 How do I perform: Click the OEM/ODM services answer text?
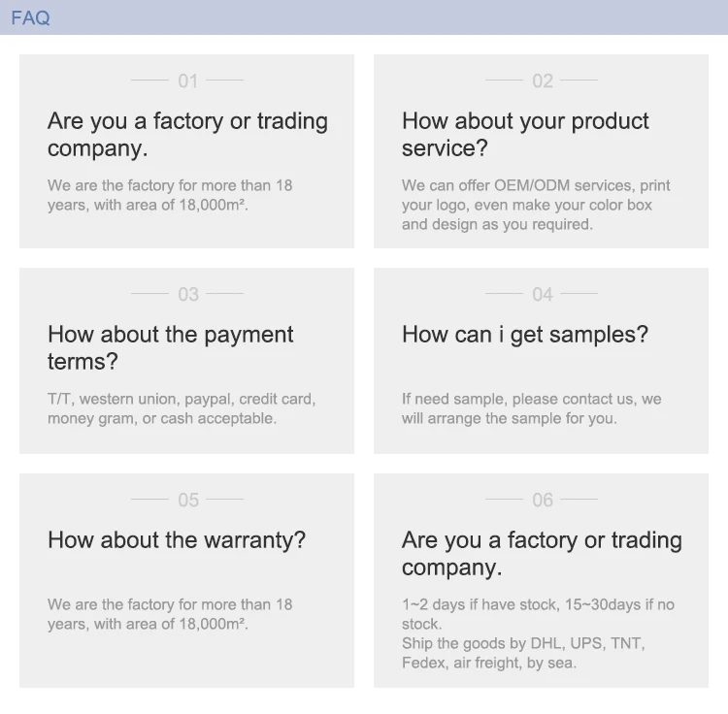[x=536, y=205]
